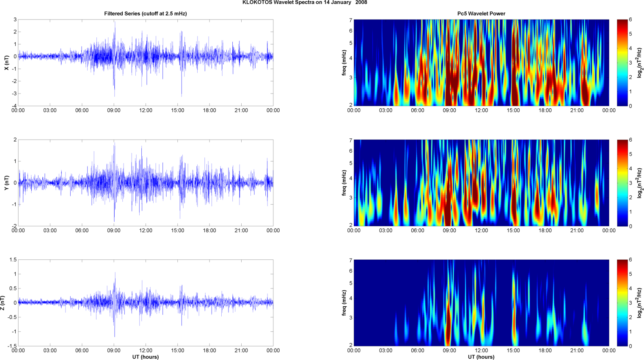Click 18:00 tick label under Z time series
The width and height of the screenshot is (644, 360).
209,350
